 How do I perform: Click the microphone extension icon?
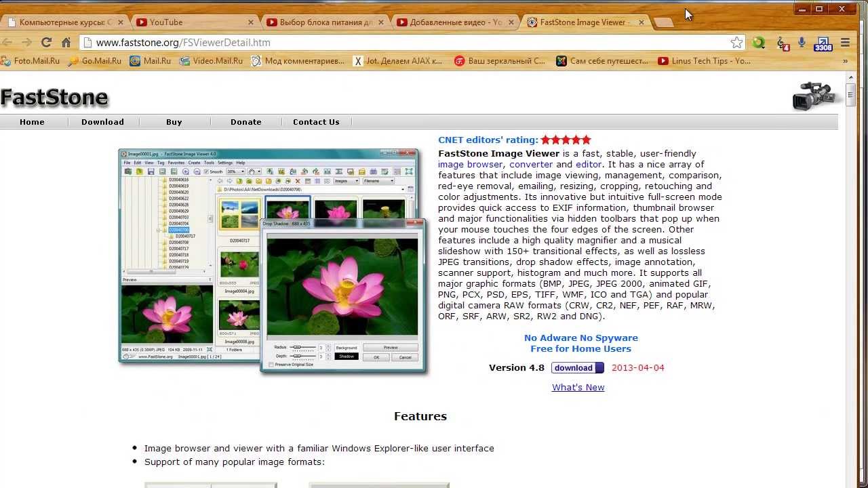[802, 42]
